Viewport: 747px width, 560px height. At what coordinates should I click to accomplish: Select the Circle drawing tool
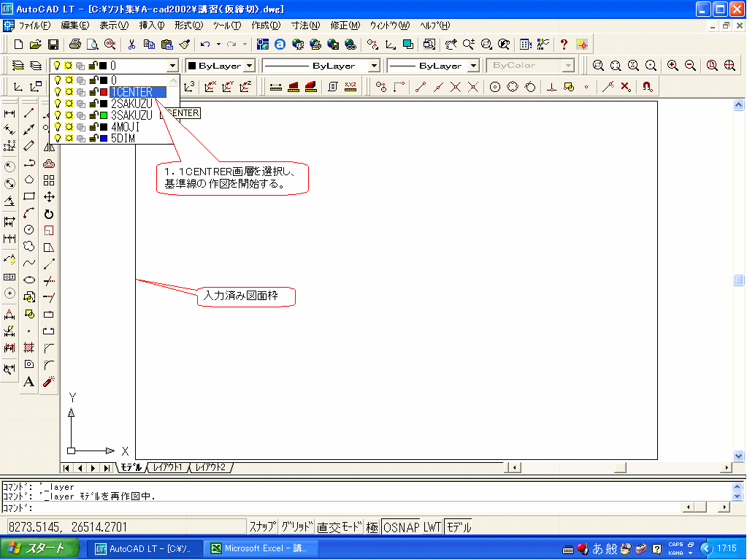[29, 229]
